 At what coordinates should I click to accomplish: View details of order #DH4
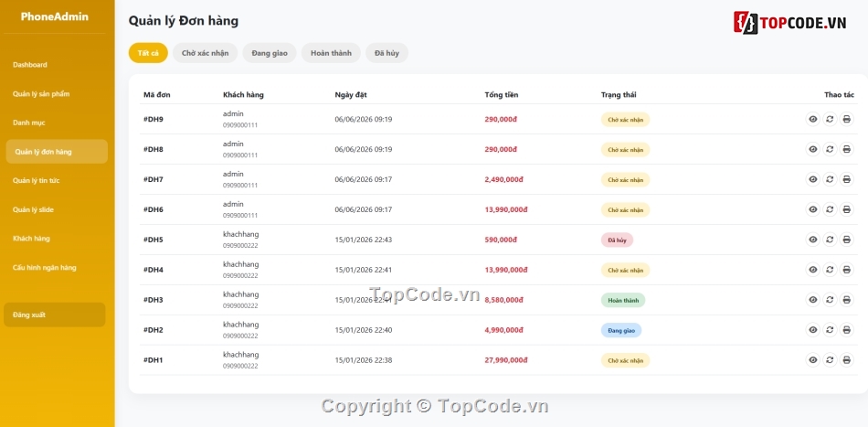click(x=812, y=270)
